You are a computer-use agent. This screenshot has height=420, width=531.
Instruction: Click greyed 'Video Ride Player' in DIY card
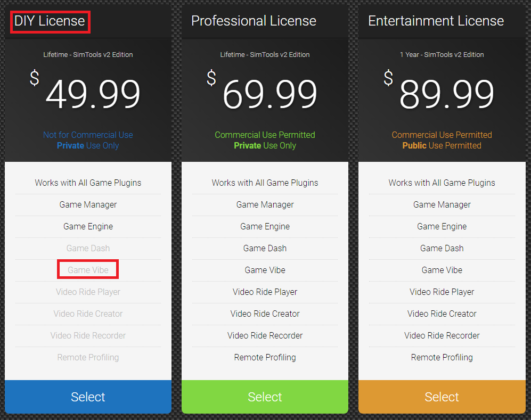pos(88,292)
